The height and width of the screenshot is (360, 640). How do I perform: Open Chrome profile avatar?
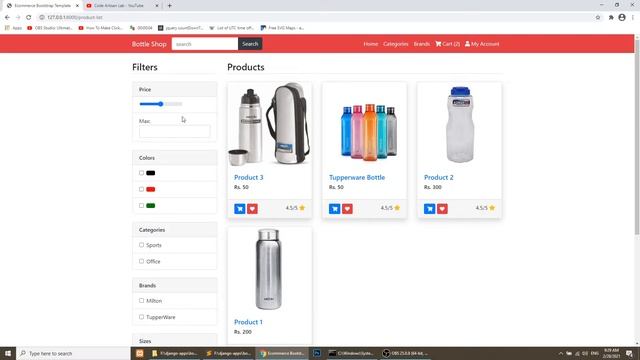(622, 17)
